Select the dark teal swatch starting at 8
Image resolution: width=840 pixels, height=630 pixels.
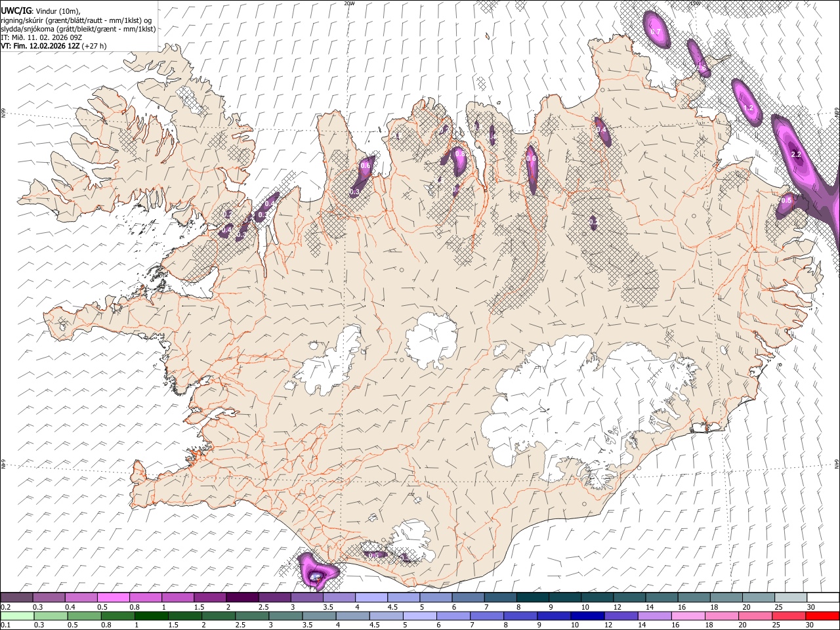pyautogui.click(x=532, y=598)
